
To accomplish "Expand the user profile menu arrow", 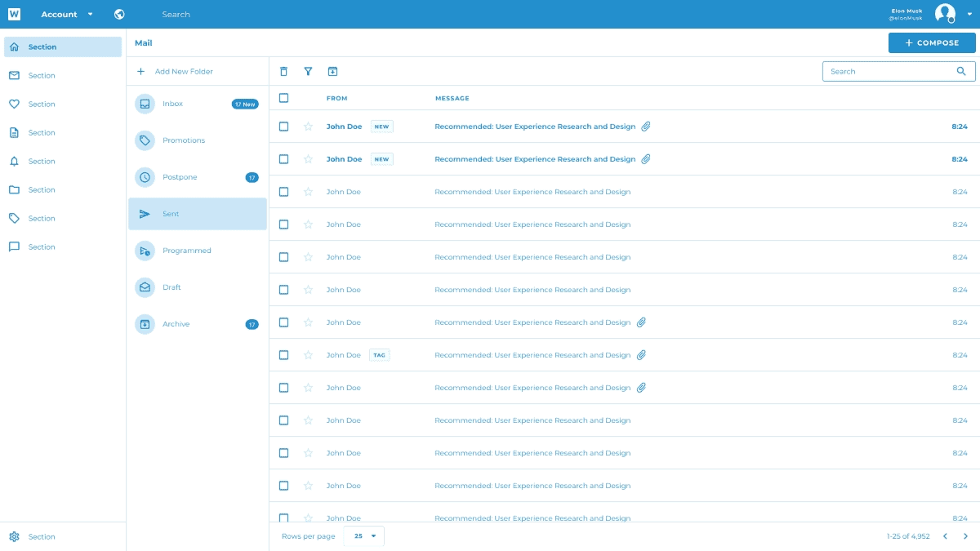I will click(969, 15).
